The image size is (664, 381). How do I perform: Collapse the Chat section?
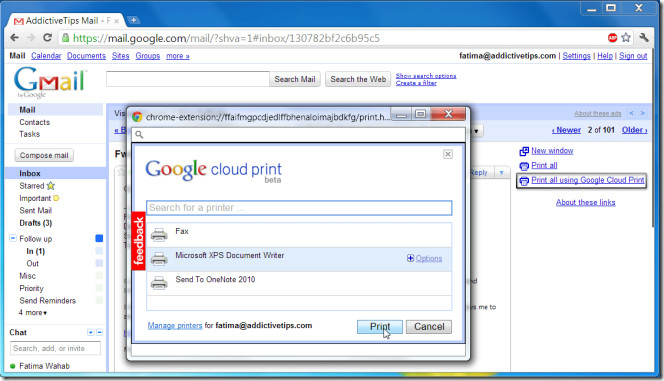pos(99,332)
